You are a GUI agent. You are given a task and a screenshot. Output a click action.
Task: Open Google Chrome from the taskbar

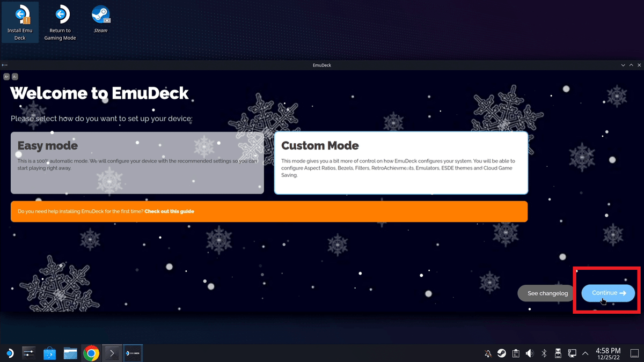[91, 353]
